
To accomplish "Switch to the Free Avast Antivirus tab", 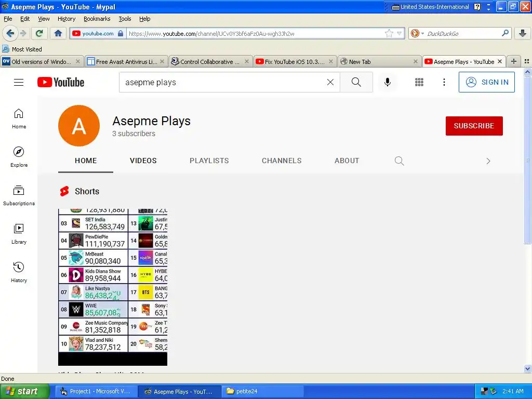I will coord(126,61).
